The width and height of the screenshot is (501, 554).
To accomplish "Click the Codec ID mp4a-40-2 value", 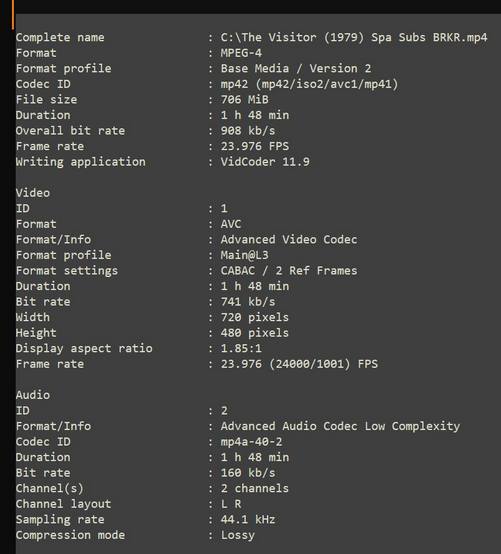I will [x=251, y=442].
